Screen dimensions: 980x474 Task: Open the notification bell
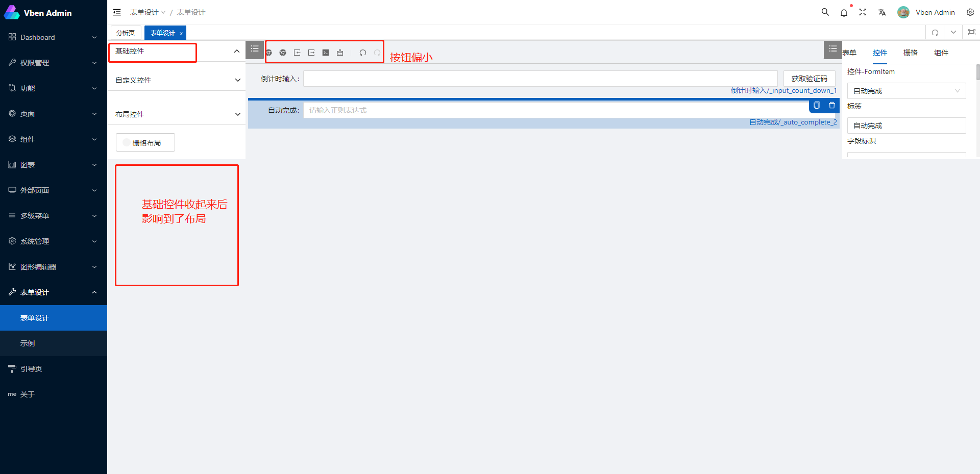844,12
